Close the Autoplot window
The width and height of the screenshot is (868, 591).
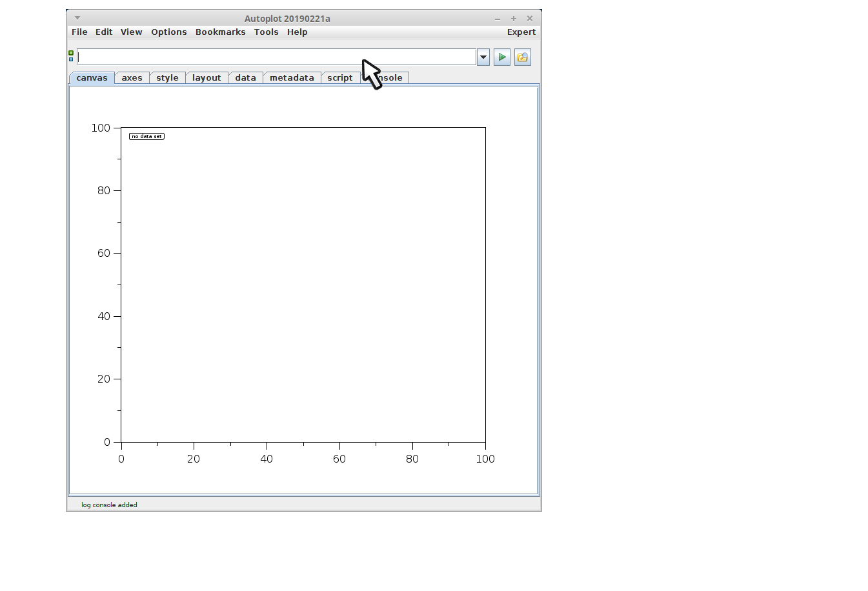tap(530, 19)
